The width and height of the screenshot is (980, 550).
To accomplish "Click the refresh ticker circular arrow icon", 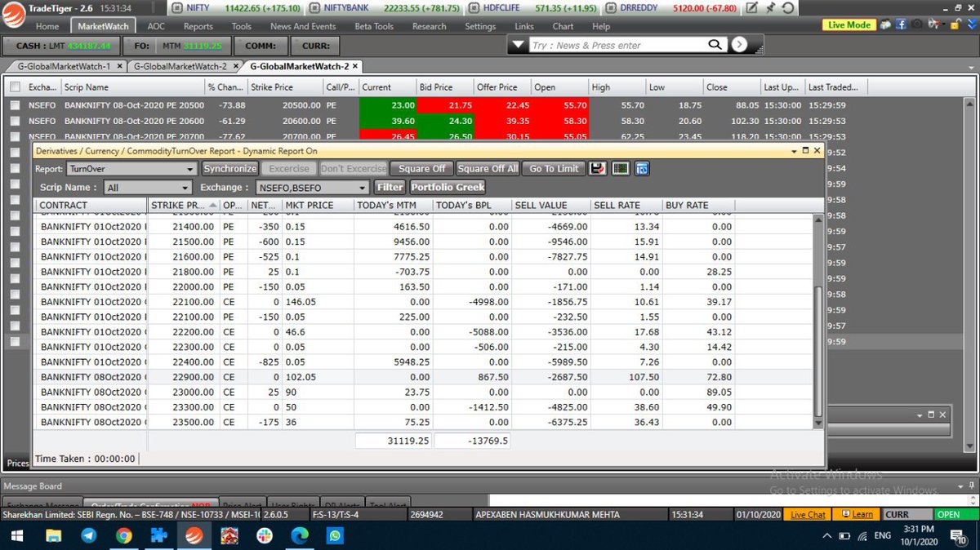I will click(788, 8).
